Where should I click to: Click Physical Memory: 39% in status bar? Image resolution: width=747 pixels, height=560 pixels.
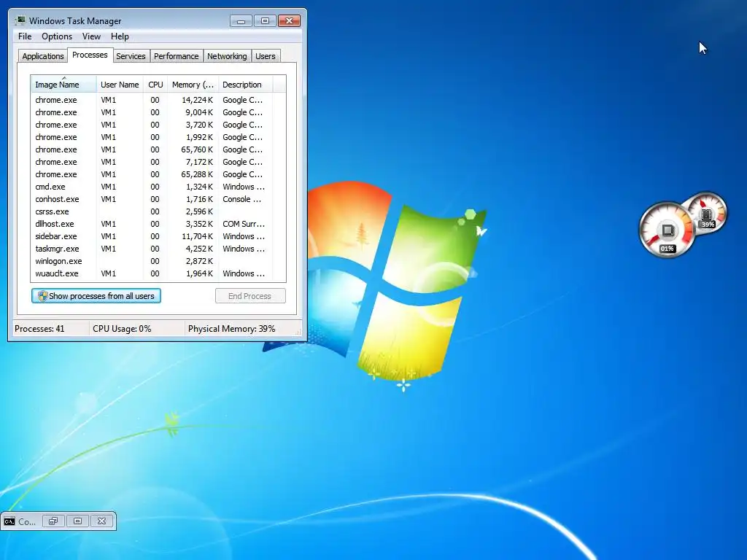pos(231,329)
